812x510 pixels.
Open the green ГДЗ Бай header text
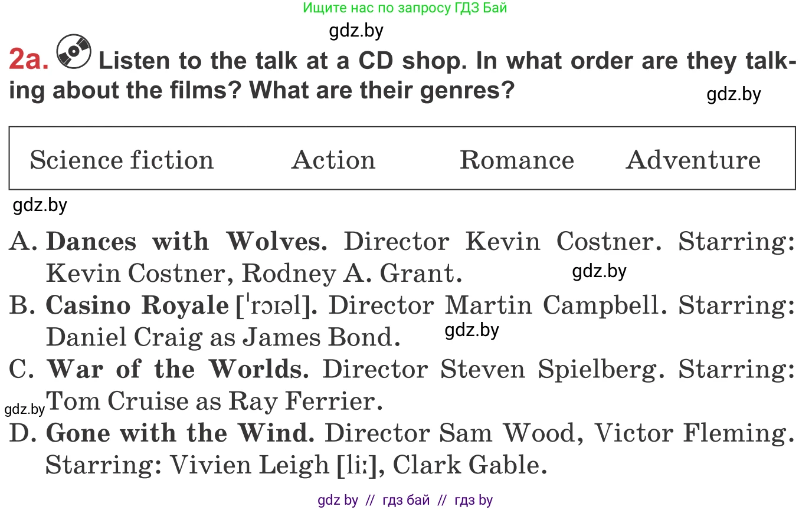(405, 8)
